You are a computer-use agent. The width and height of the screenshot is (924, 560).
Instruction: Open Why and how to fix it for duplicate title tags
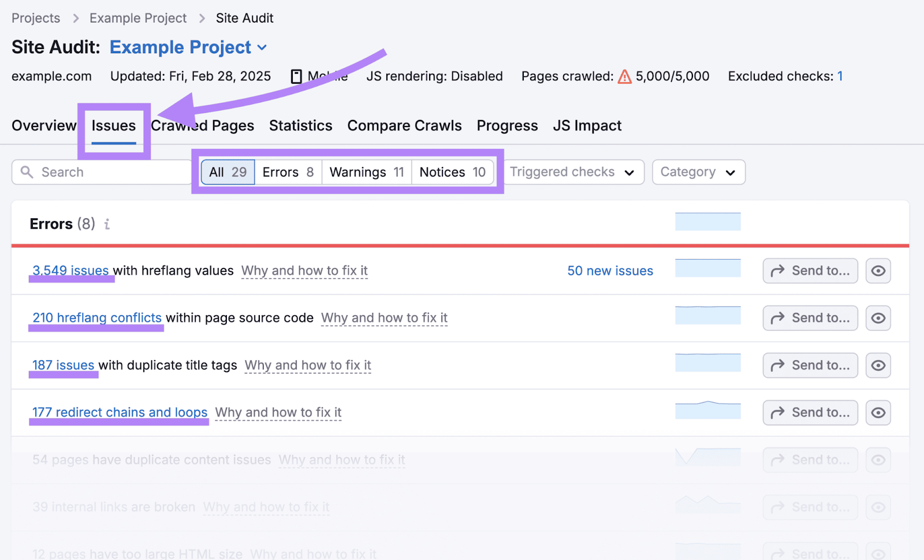(308, 365)
